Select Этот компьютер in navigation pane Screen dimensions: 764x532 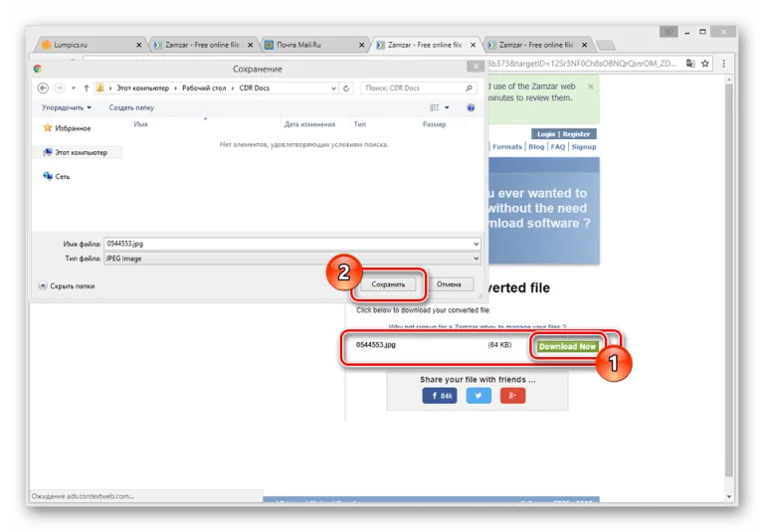pyautogui.click(x=76, y=152)
